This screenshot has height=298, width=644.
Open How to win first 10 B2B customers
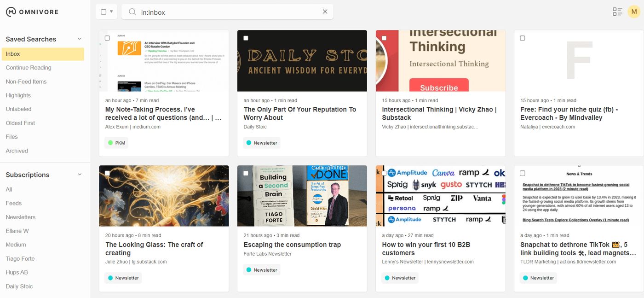[426, 249]
